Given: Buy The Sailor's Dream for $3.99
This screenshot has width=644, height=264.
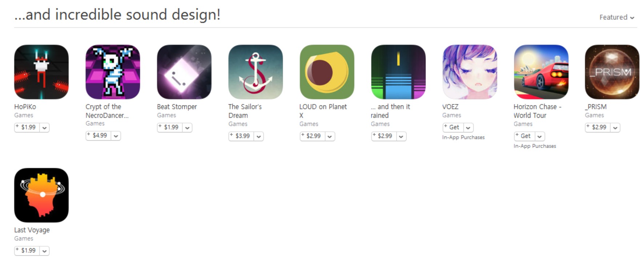Looking at the screenshot, I should 241,136.
